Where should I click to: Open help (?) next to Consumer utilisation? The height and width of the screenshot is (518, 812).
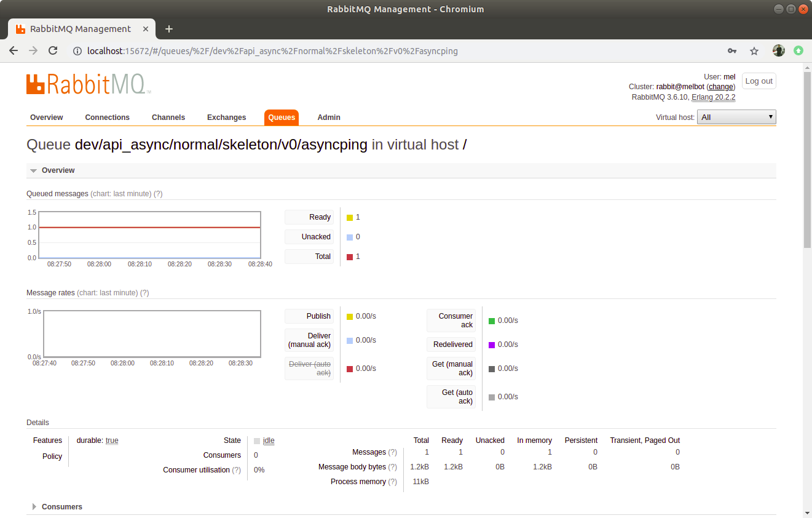237,470
